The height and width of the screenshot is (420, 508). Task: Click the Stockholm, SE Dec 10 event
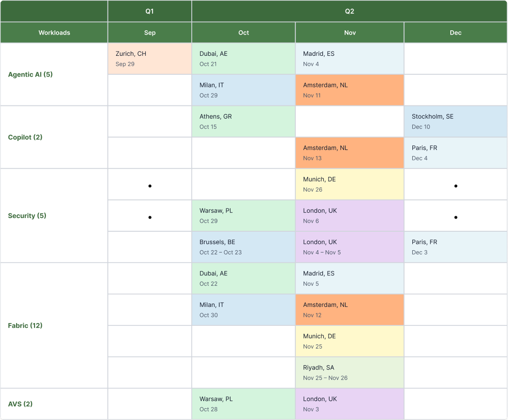[x=455, y=122]
